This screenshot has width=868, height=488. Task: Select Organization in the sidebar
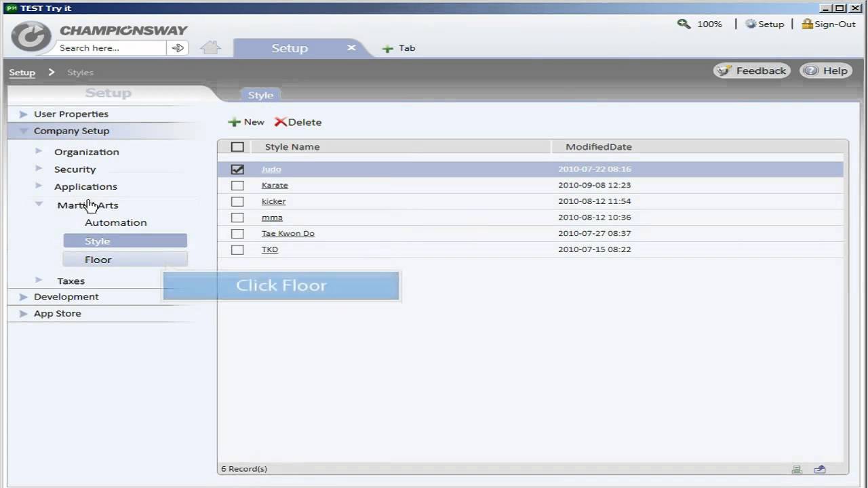(x=87, y=152)
